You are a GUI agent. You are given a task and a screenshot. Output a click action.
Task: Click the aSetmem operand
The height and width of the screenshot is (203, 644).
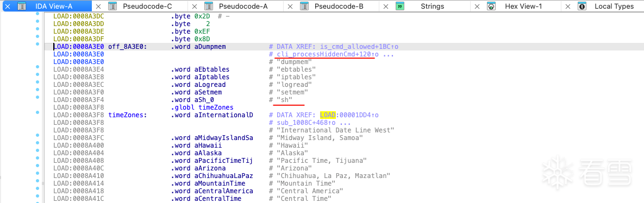point(208,92)
